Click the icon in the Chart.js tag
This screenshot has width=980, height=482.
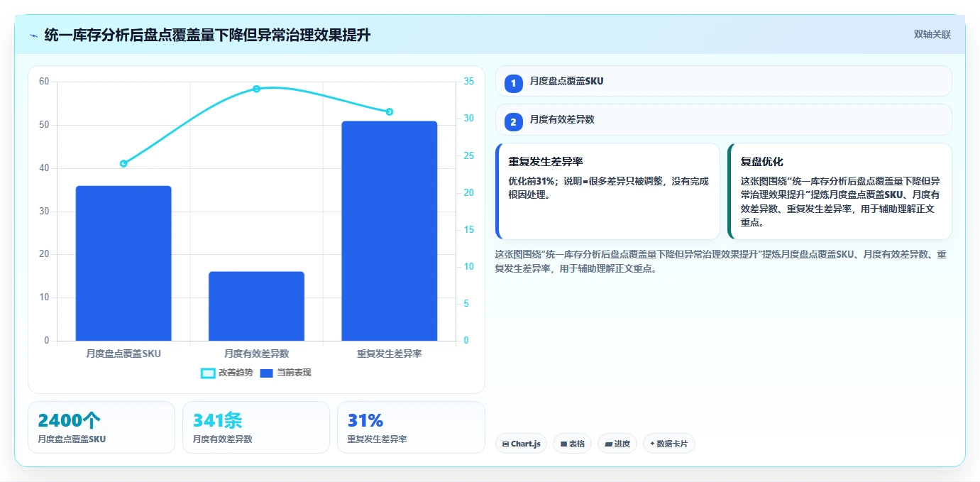coord(505,444)
